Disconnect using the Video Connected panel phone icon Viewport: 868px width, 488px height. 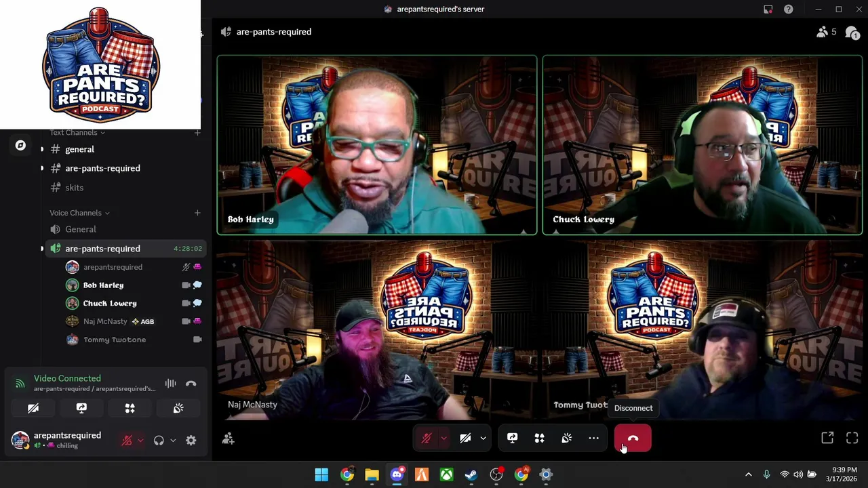[x=191, y=384]
